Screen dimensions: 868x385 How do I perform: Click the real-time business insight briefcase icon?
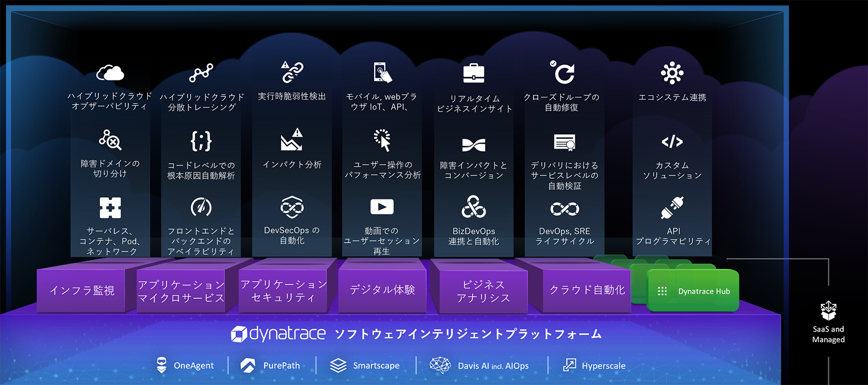[474, 73]
